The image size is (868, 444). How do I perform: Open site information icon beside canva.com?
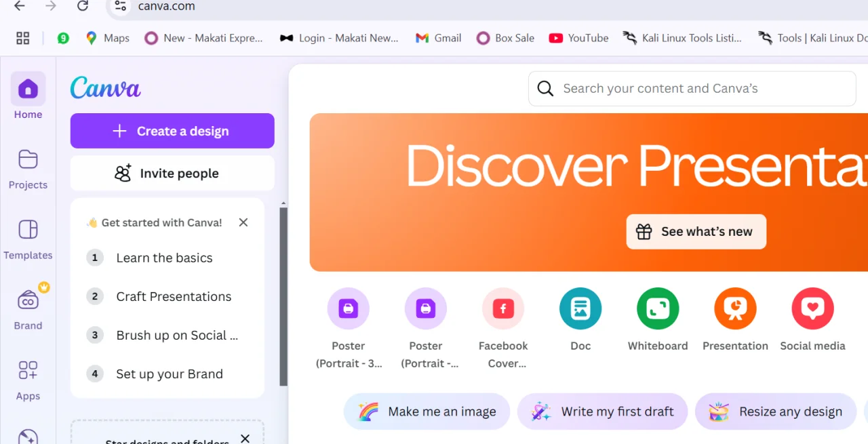pyautogui.click(x=120, y=6)
